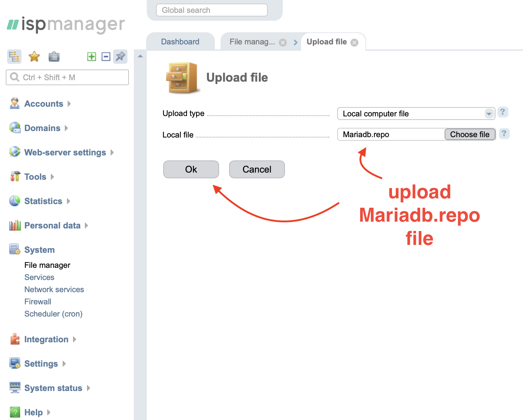The width and height of the screenshot is (523, 420).
Task: Click the Accounts user icon
Action: click(x=15, y=103)
